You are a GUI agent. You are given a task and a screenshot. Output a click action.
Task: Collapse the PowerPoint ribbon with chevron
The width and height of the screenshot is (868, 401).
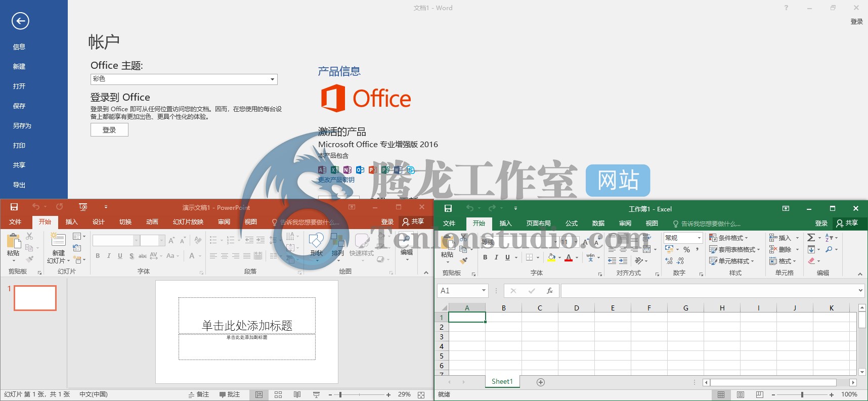[x=426, y=273]
